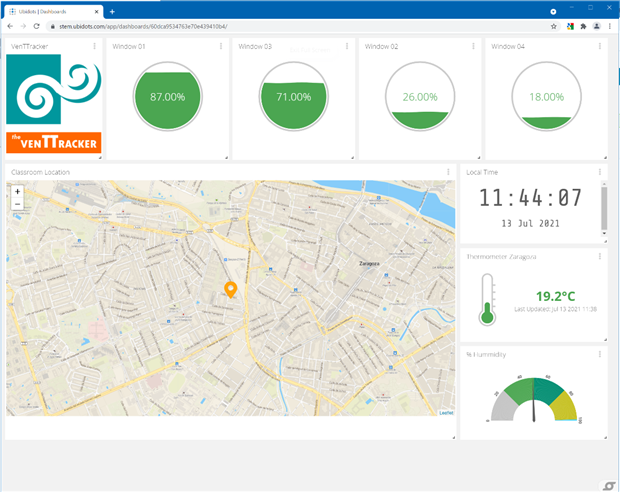Open a new browser tab
The image size is (620, 492).
(112, 10)
